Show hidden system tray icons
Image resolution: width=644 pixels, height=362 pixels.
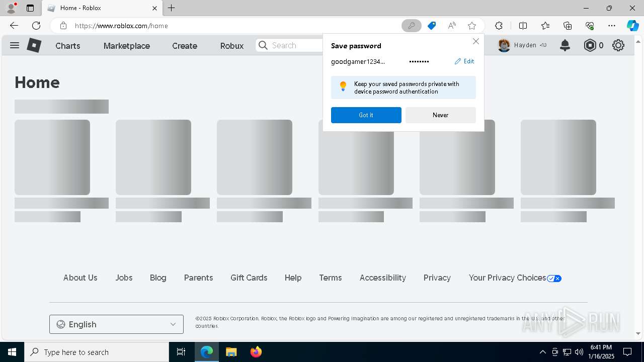[x=542, y=352]
